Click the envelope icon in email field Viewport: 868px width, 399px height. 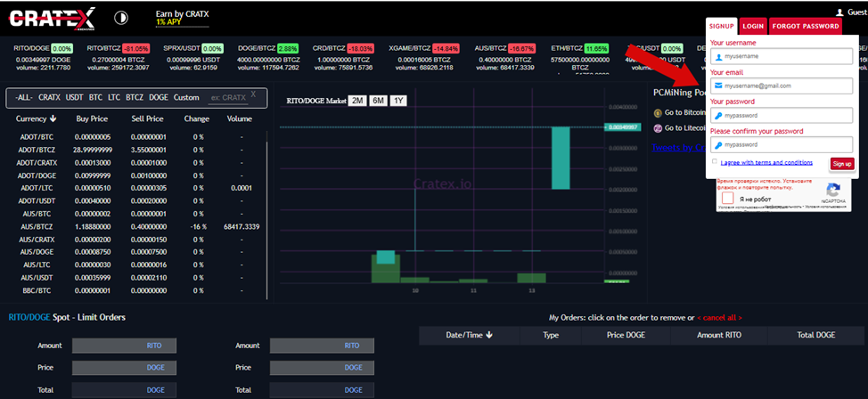(x=718, y=86)
